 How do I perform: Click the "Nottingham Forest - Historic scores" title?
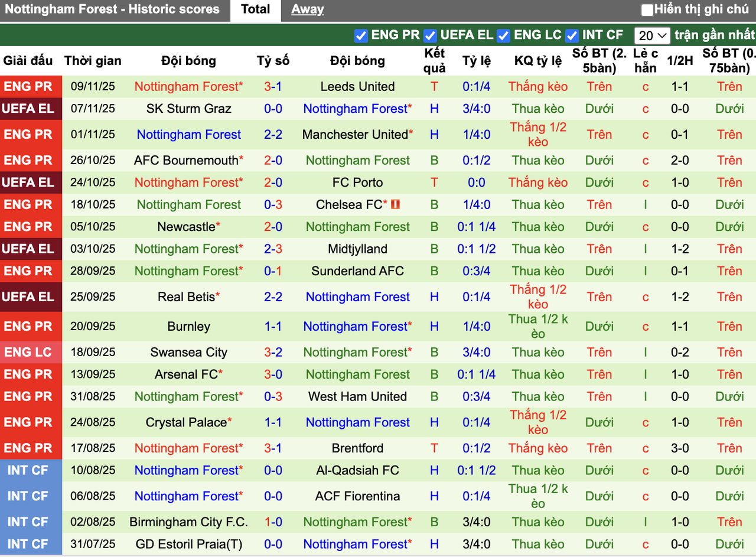tap(112, 9)
